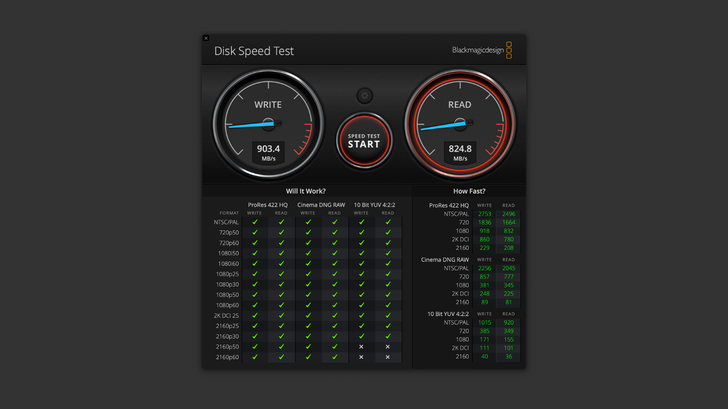Select the 2045 Cinema DNG NTSC/PAL read value
Screen dimensions: 728x409
509,268
